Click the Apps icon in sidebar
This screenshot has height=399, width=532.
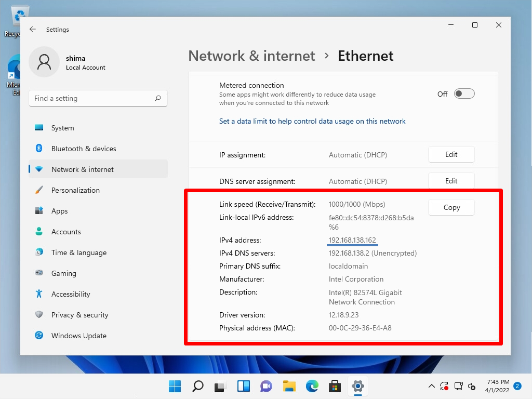click(x=39, y=211)
